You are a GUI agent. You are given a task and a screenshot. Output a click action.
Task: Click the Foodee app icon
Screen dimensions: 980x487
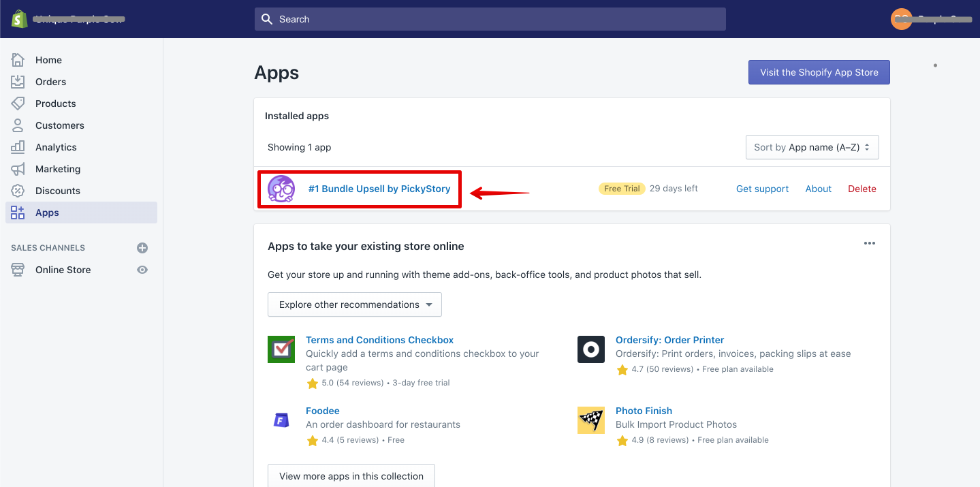[x=281, y=420]
